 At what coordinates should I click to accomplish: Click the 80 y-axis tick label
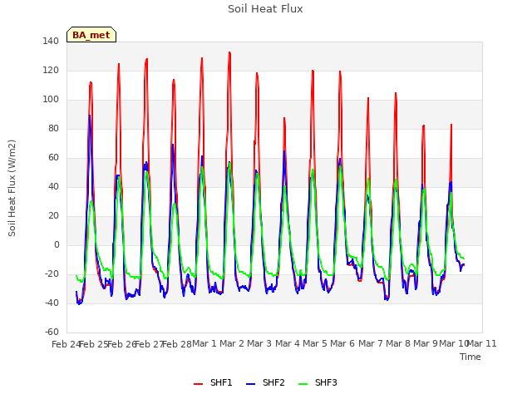pos(53,128)
